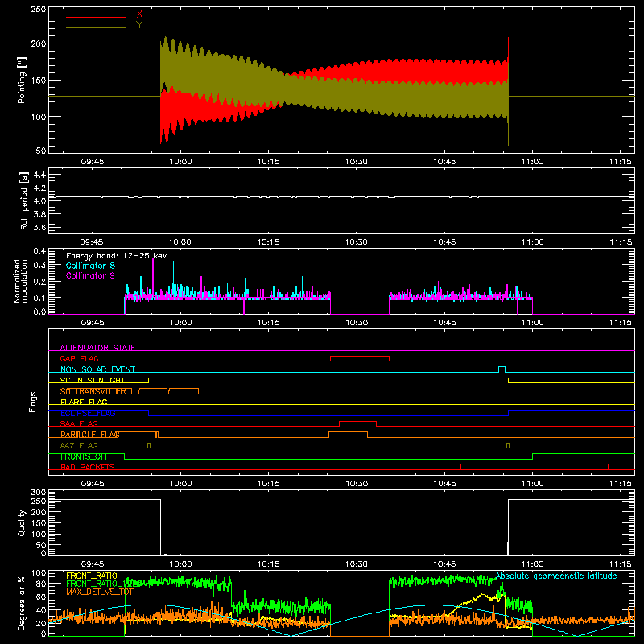
Task: Click the Quality axis title
Action: [x=22, y=522]
